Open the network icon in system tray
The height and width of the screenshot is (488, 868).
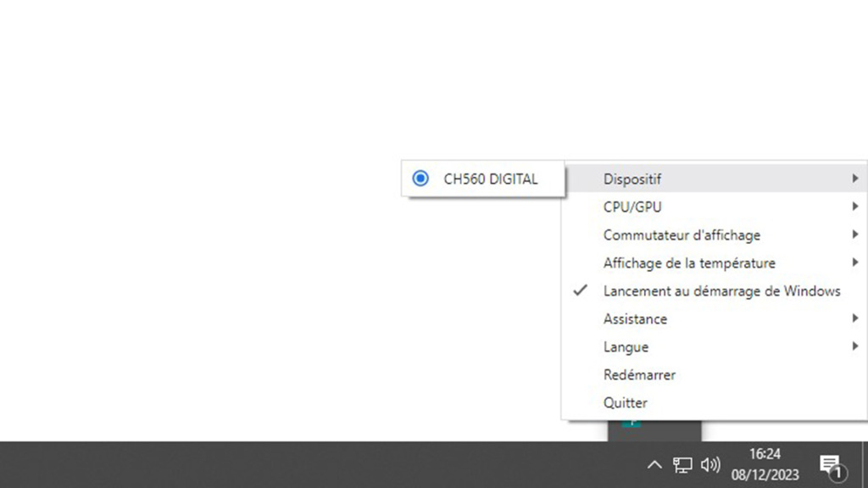click(x=682, y=464)
